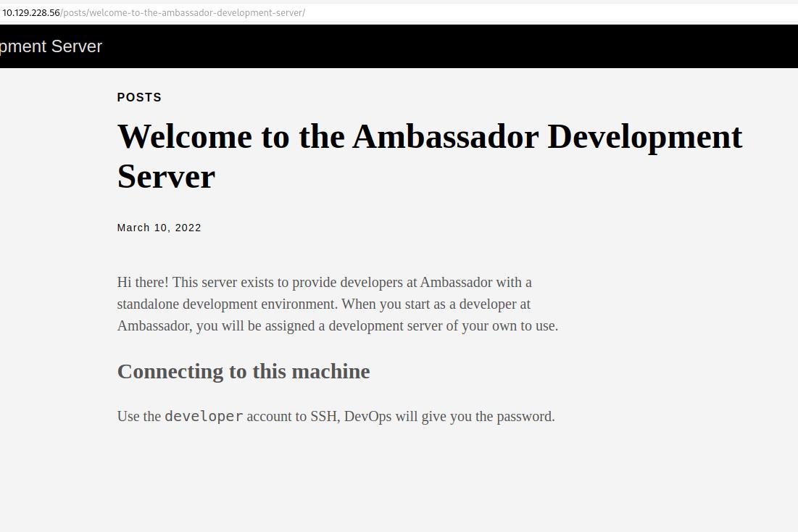
Task: Click the 10.129.228.56 host in URL
Action: coord(30,13)
